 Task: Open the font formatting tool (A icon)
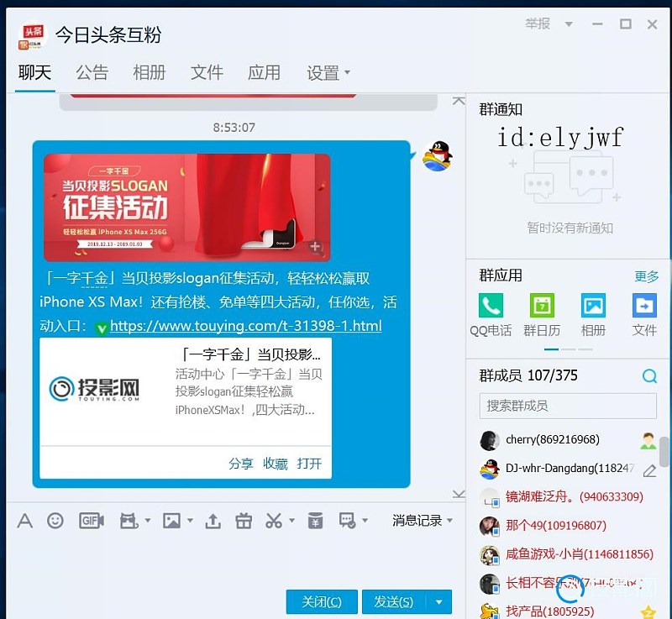point(24,521)
